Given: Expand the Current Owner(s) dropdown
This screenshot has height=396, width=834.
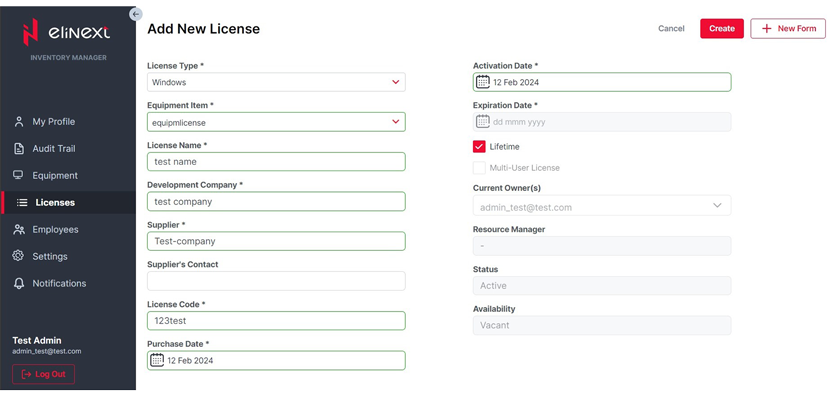Looking at the screenshot, I should (x=602, y=206).
